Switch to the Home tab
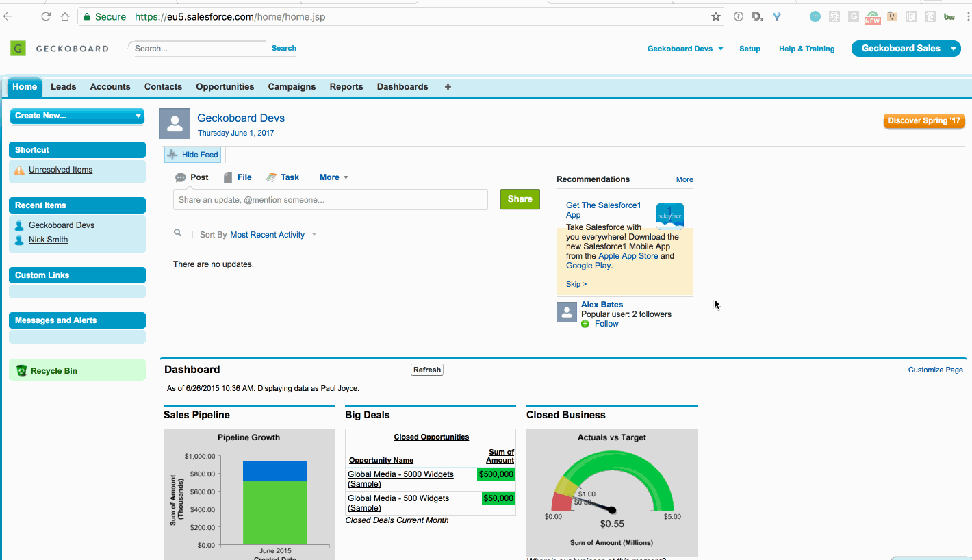 click(x=25, y=87)
